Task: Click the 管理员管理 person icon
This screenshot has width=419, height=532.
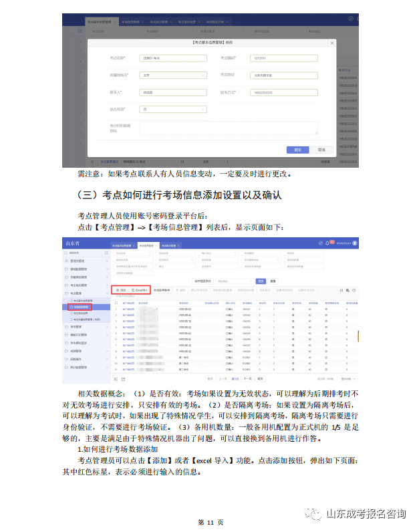Action: [66, 261]
